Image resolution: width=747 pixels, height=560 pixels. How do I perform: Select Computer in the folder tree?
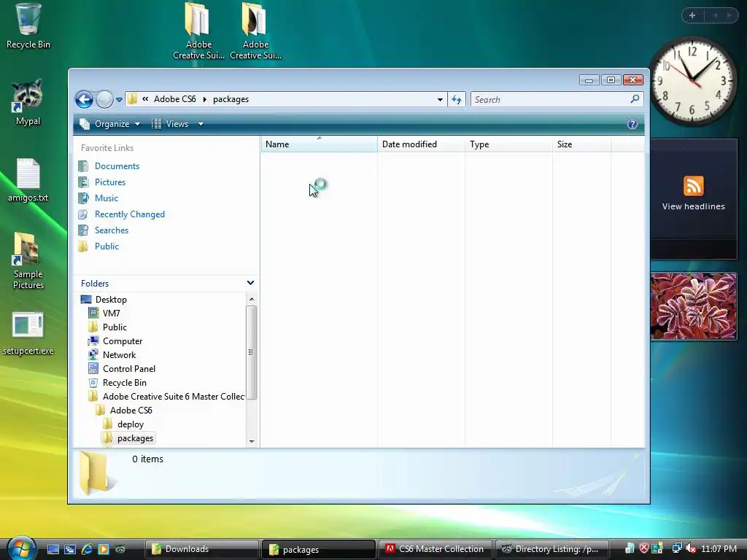click(123, 341)
